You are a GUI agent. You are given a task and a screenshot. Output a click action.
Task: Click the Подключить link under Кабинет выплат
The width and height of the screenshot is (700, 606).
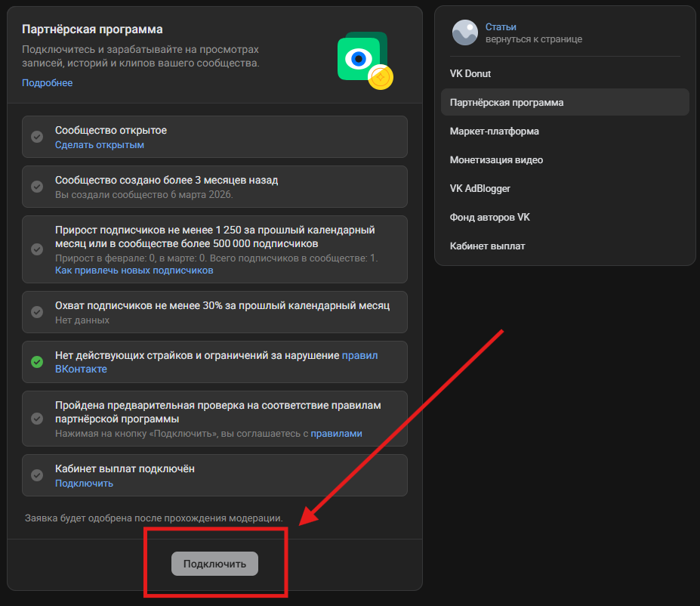[84, 484]
